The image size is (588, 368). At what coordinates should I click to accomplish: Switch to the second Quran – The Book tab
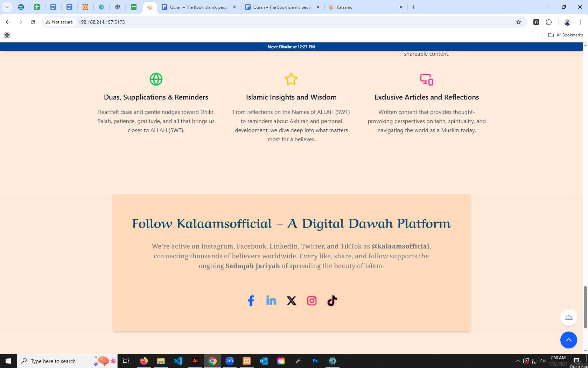[282, 7]
